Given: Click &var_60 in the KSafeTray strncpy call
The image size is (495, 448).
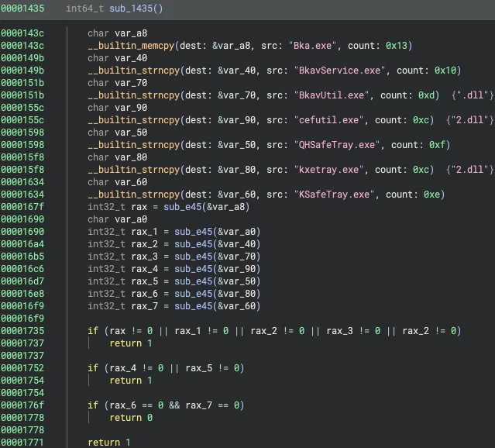Looking at the screenshot, I should [x=237, y=195].
